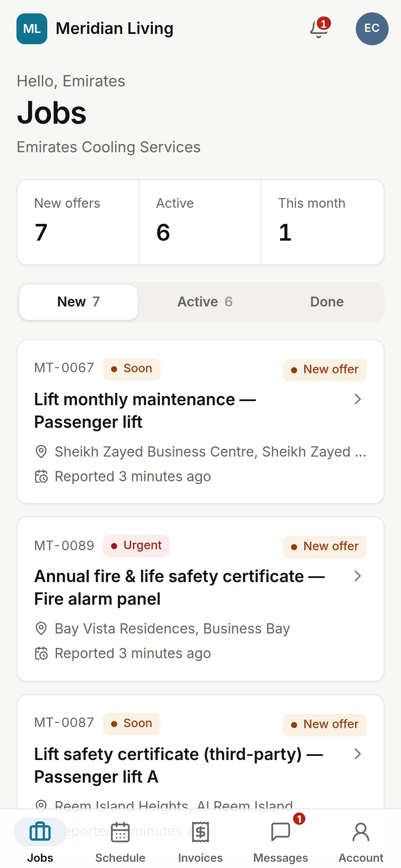Select the Jobs briefcase icon
The height and width of the screenshot is (868, 401).
pyautogui.click(x=40, y=832)
